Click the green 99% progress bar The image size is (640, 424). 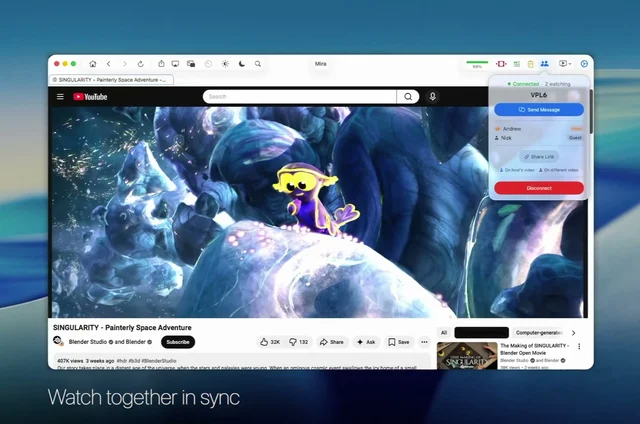coord(477,62)
